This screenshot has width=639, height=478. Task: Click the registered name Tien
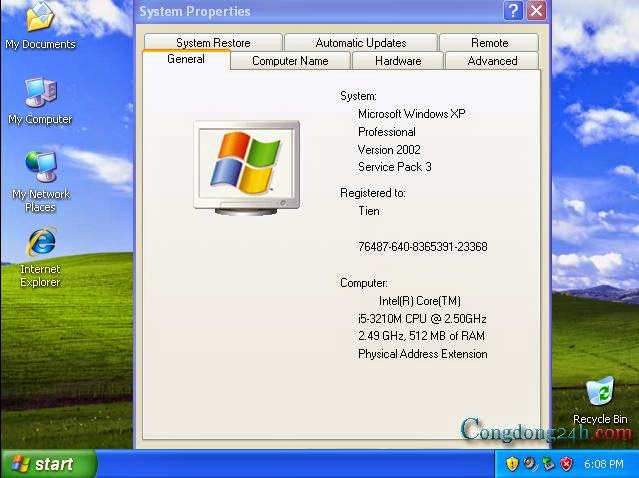pyautogui.click(x=369, y=211)
